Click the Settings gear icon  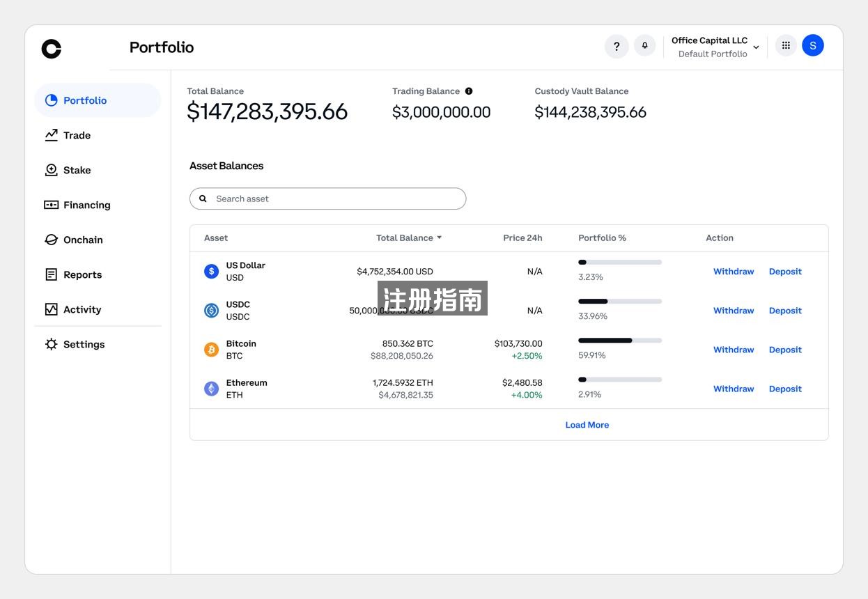pos(51,344)
